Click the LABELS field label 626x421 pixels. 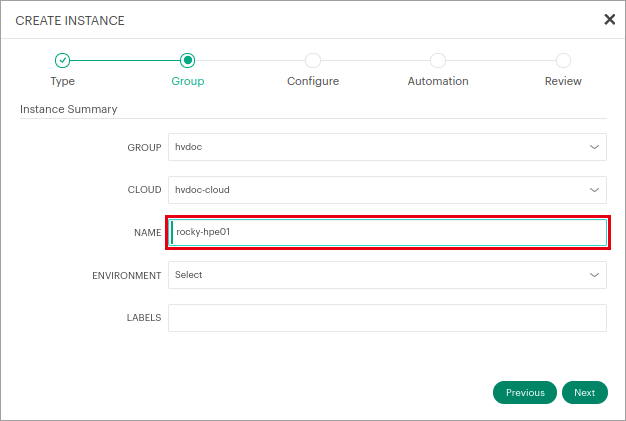(x=144, y=318)
